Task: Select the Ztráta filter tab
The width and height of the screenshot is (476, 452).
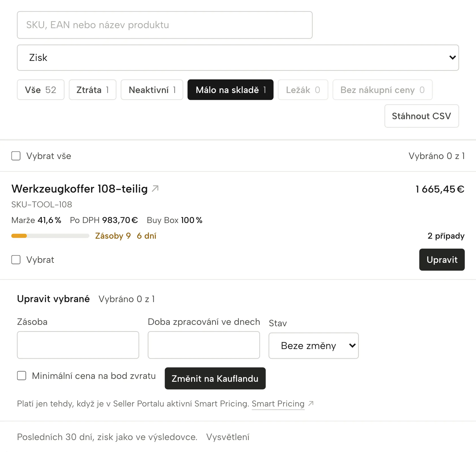Action: (x=93, y=90)
